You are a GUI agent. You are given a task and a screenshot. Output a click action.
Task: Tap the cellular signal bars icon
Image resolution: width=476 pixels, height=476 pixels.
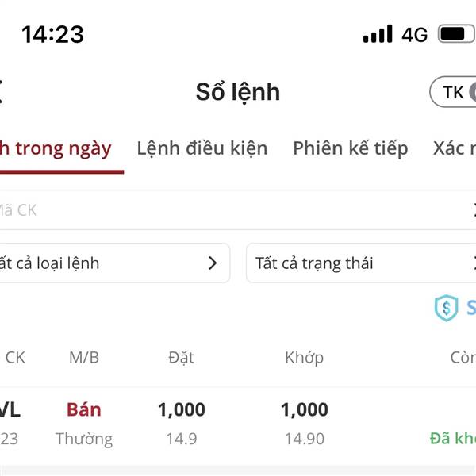click(x=378, y=34)
